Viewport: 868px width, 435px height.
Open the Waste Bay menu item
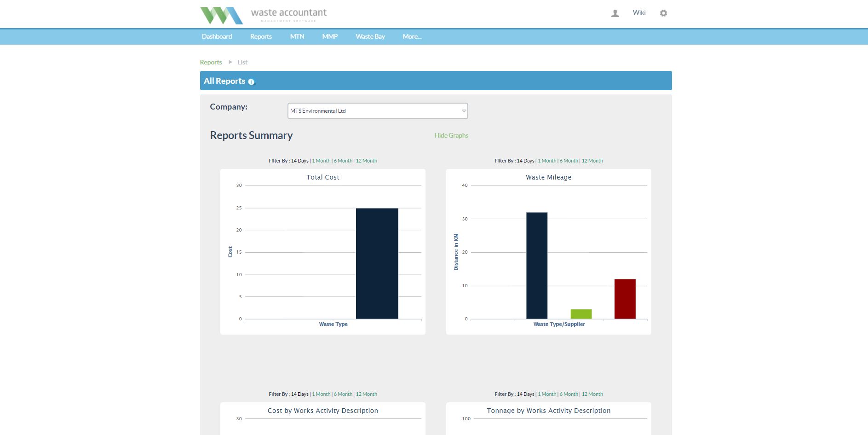[x=370, y=37]
